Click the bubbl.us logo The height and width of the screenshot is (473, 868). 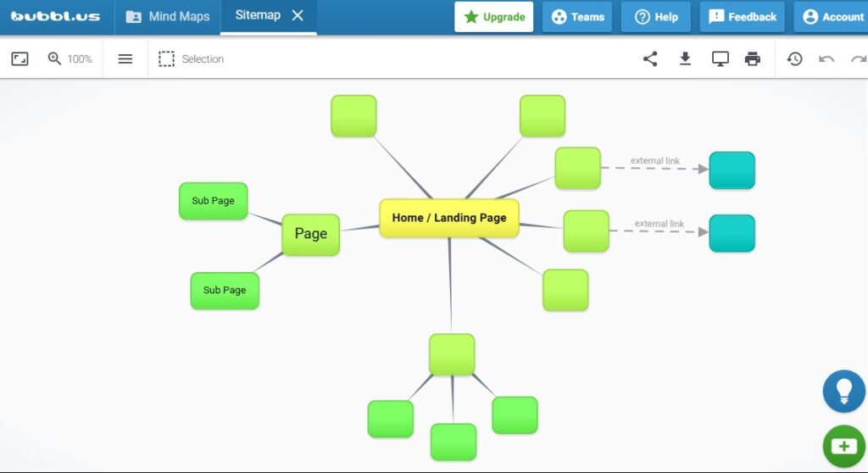[55, 16]
